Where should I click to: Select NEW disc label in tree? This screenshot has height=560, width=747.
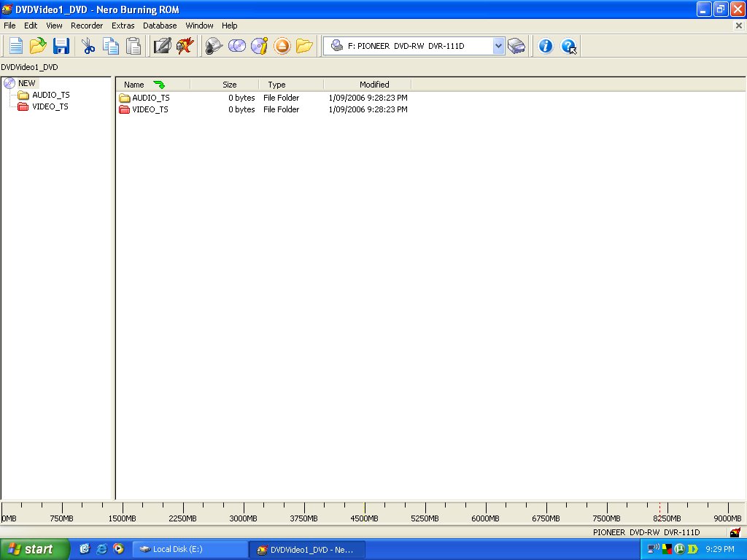(27, 83)
